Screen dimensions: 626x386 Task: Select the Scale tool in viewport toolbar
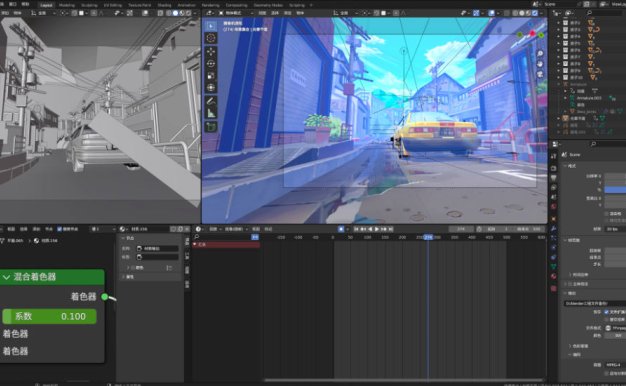click(211, 75)
